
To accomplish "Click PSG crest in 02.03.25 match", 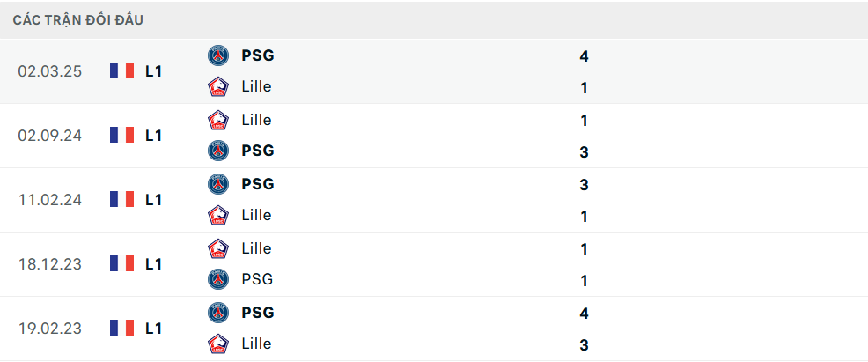I will coord(217,55).
